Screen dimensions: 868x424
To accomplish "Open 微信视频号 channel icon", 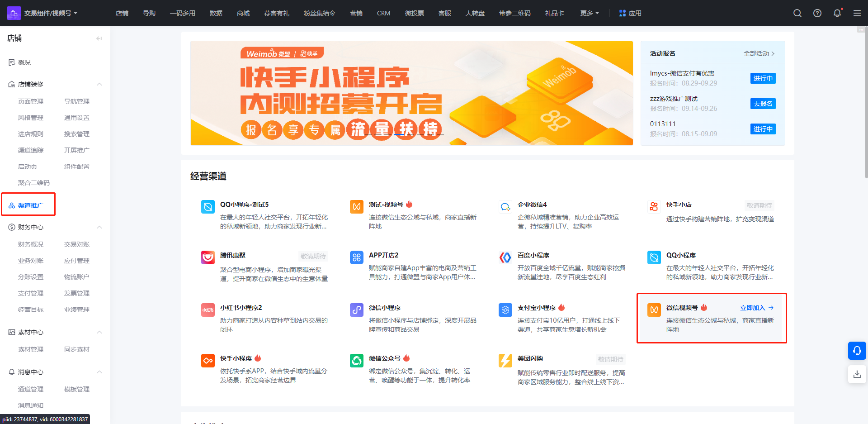I will pos(654,310).
